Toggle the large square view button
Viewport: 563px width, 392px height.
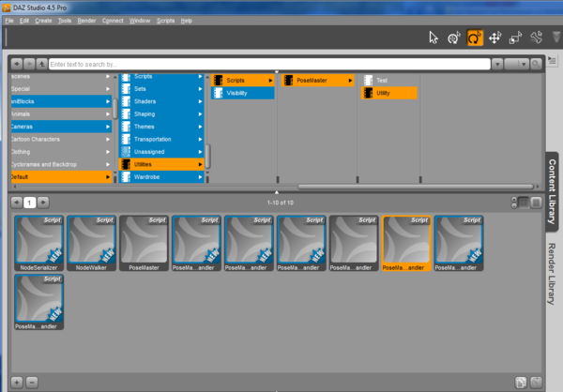coord(536,203)
